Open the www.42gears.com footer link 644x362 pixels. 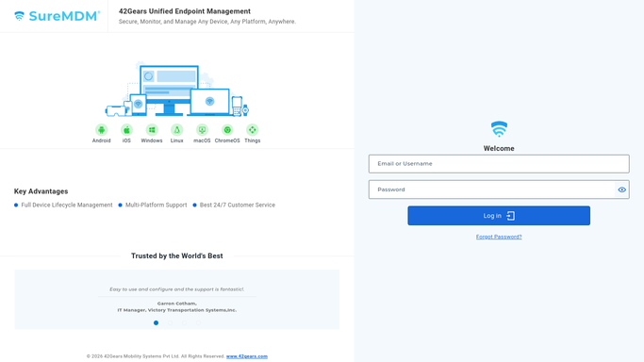tap(247, 356)
